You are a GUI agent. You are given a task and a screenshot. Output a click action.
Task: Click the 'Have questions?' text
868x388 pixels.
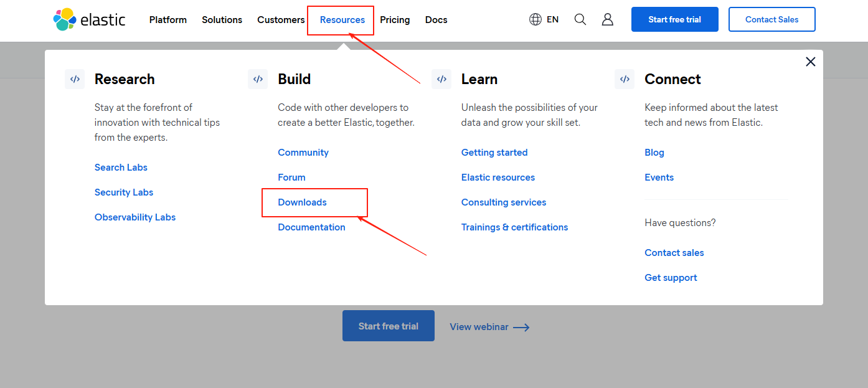pyautogui.click(x=680, y=222)
